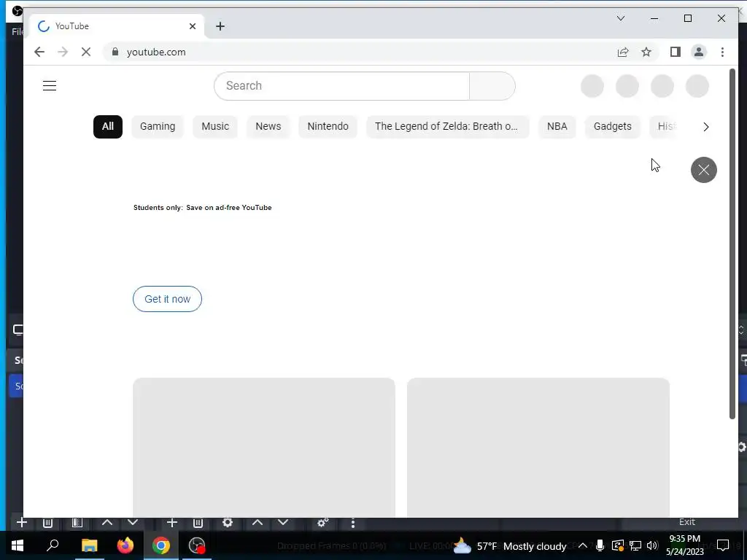Open the Windows Start menu
Screen dimensions: 747x560
[18, 545]
